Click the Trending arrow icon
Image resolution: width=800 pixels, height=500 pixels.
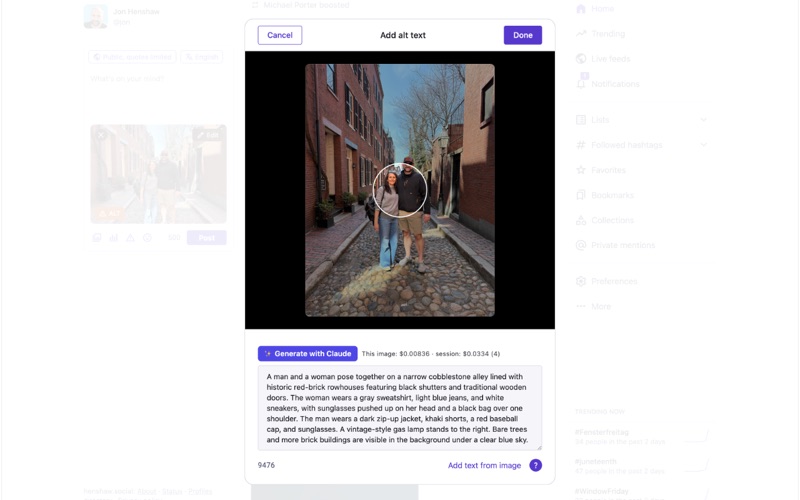pos(581,34)
